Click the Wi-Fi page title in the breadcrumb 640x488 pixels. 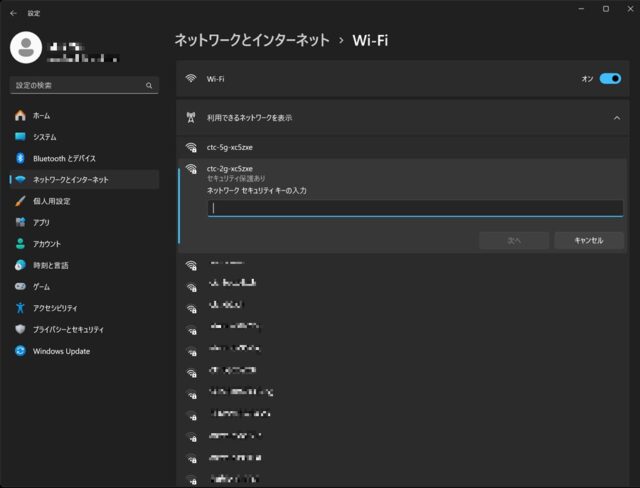tap(370, 40)
